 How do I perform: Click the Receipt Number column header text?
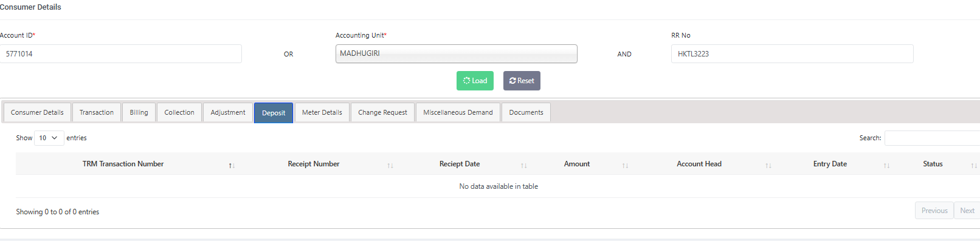pyautogui.click(x=314, y=164)
